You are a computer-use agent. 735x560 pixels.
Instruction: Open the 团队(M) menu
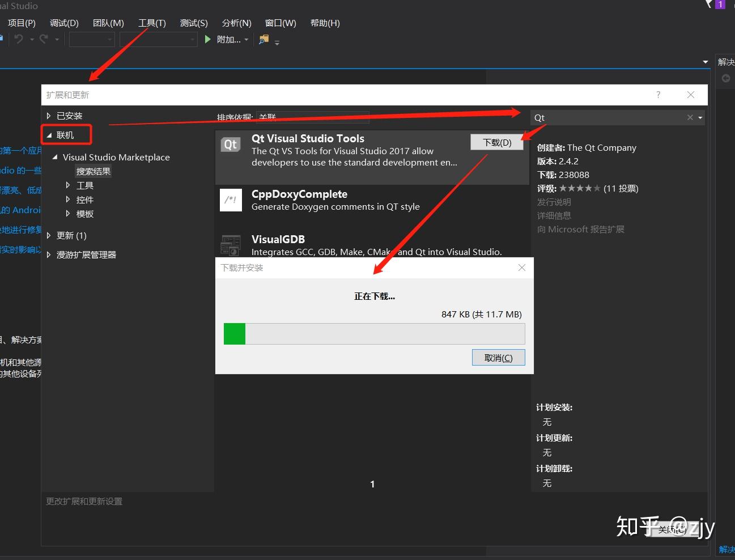click(x=108, y=23)
